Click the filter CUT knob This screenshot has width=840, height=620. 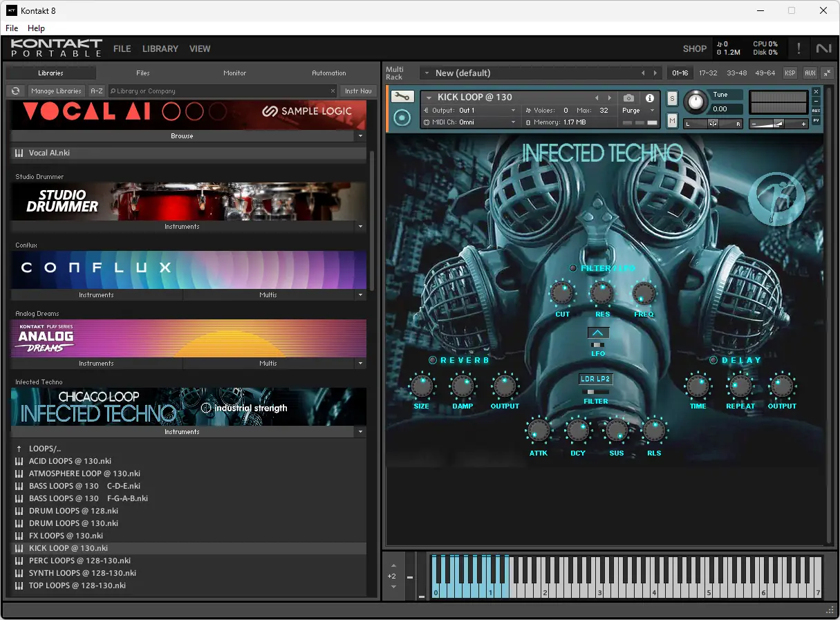(x=562, y=294)
